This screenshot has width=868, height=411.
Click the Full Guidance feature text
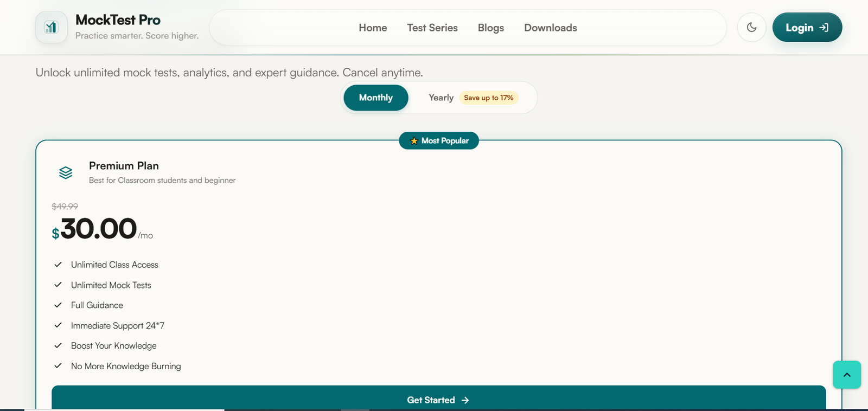click(97, 305)
